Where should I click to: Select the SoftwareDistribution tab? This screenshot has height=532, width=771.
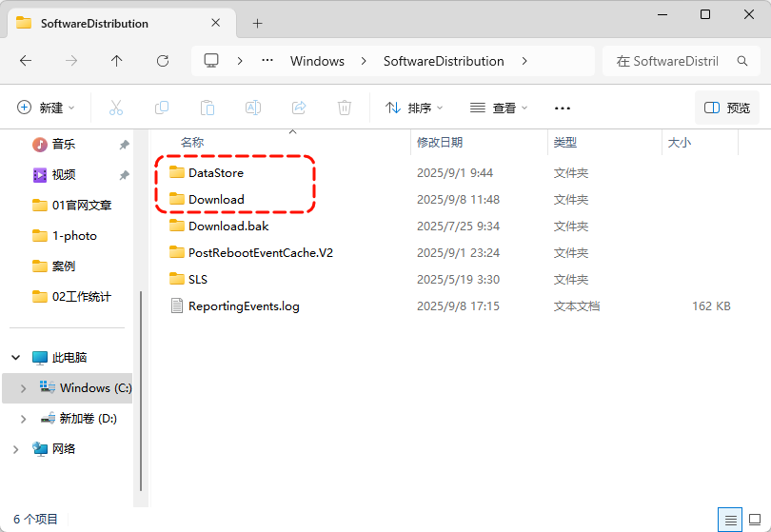point(122,23)
